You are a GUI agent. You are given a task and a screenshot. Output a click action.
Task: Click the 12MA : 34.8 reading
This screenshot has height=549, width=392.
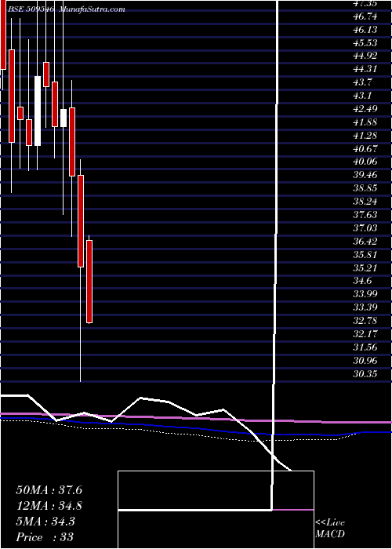[x=49, y=506]
